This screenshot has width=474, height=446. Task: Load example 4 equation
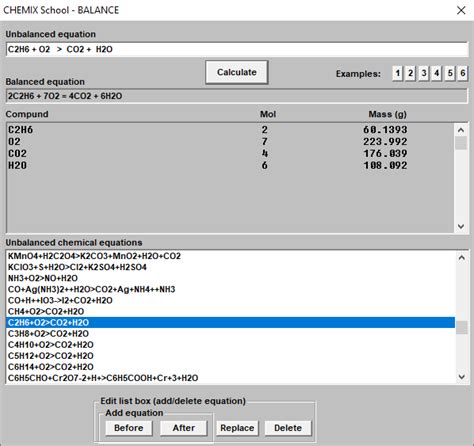coord(437,73)
